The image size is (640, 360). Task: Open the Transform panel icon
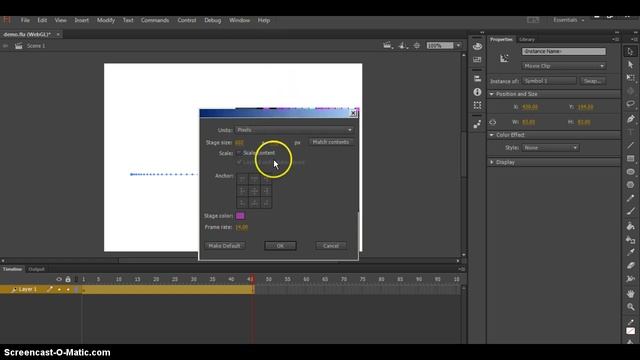(477, 105)
